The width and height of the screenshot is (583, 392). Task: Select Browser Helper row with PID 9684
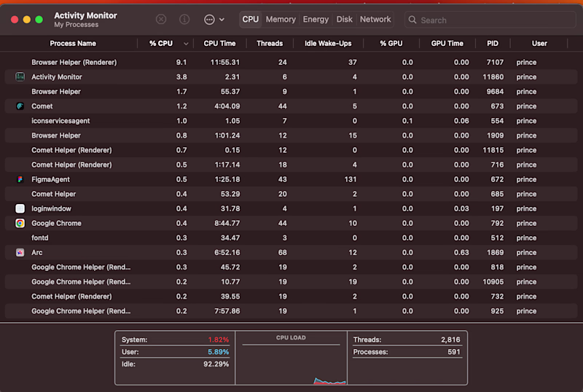point(291,92)
